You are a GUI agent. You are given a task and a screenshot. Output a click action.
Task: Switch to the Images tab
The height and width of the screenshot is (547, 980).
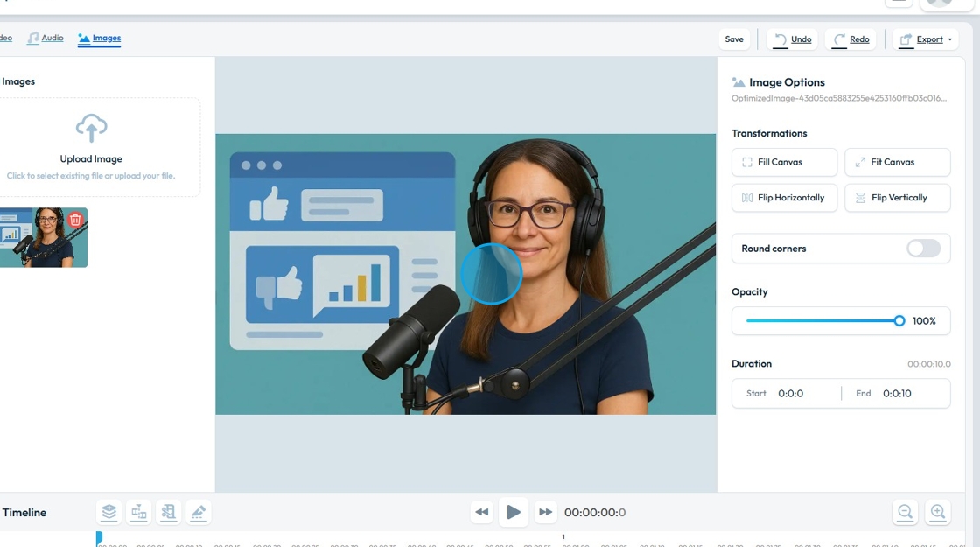pos(100,39)
